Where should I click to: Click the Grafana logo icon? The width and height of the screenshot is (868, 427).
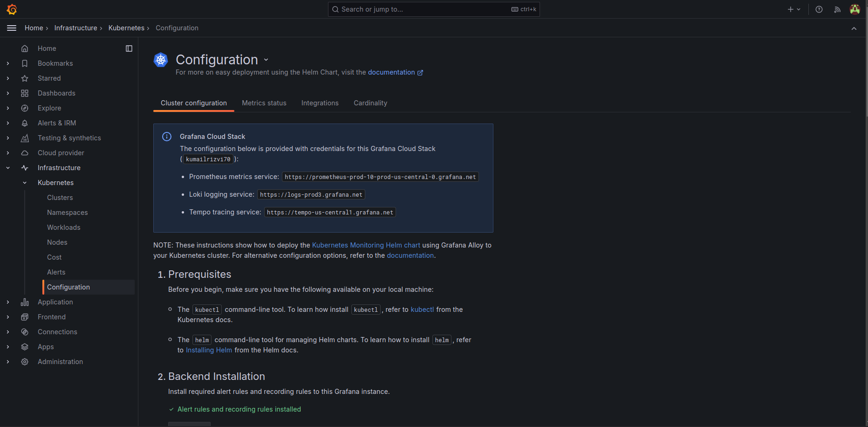pyautogui.click(x=12, y=9)
